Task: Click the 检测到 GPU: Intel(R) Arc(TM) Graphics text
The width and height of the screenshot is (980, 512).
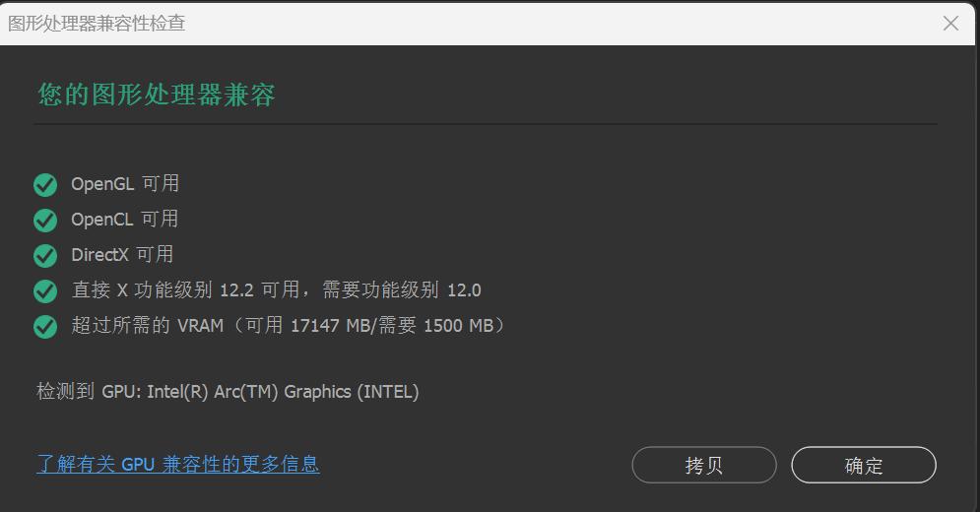Action: click(x=228, y=392)
